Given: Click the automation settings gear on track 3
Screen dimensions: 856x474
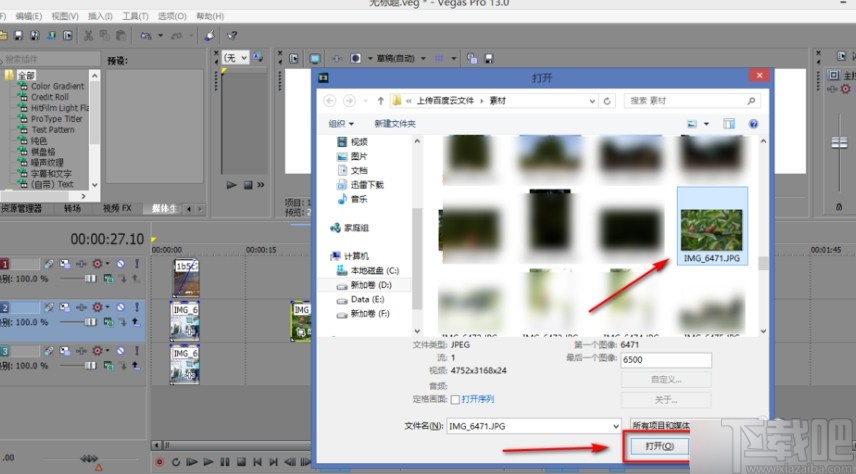Looking at the screenshot, I should 97,351.
